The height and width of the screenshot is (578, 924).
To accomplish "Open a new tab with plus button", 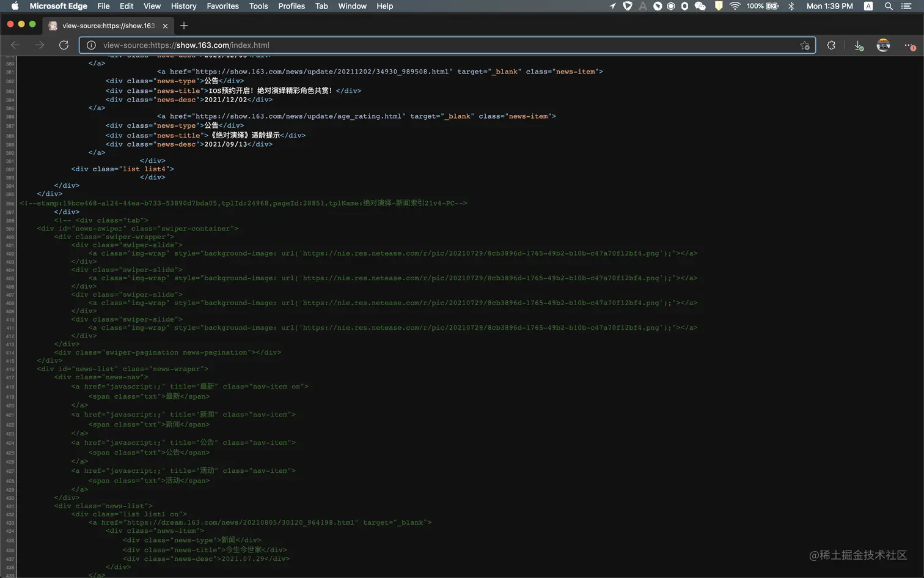I will point(184,26).
